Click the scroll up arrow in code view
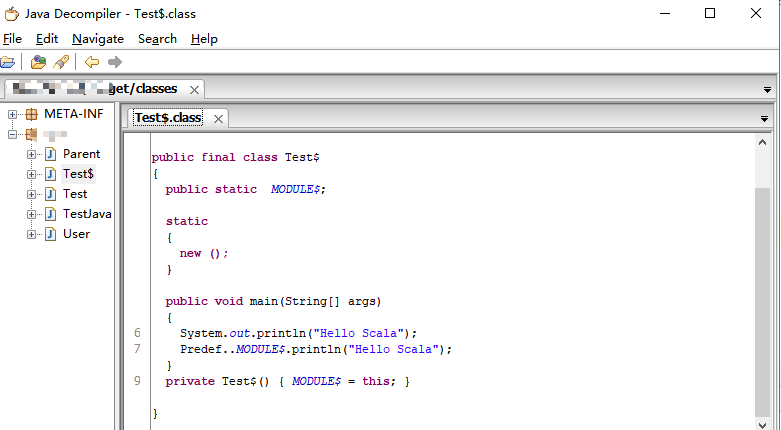 [x=762, y=142]
